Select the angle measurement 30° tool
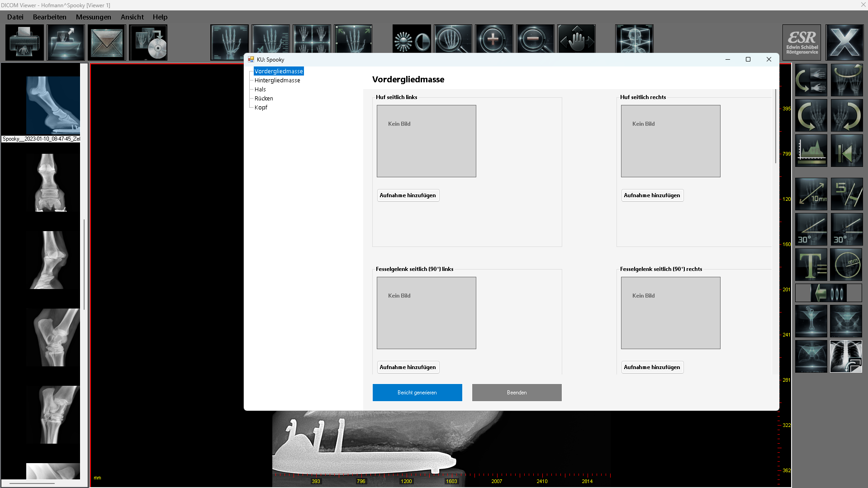Screen dimensions: 868x488 pos(811,229)
